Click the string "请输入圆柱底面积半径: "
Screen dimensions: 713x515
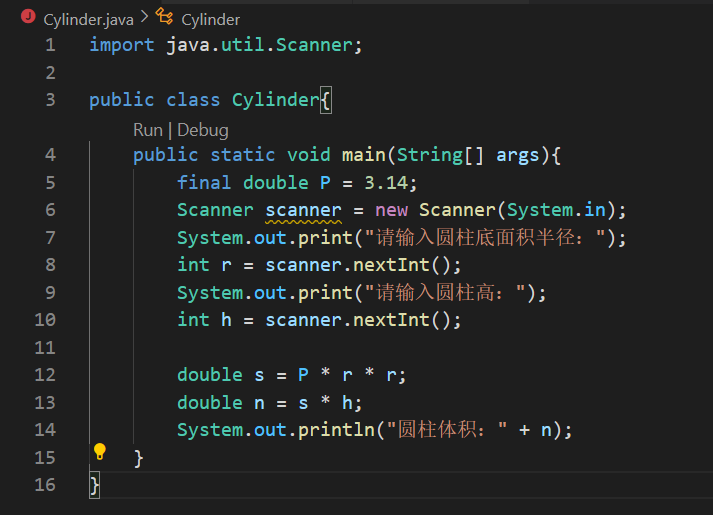(486, 238)
